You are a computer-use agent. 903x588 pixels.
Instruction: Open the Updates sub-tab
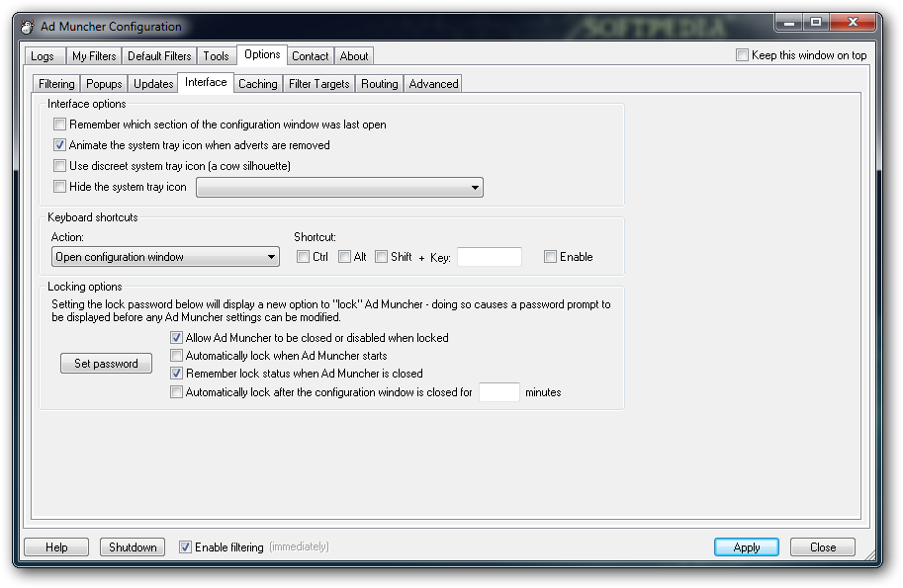point(153,83)
